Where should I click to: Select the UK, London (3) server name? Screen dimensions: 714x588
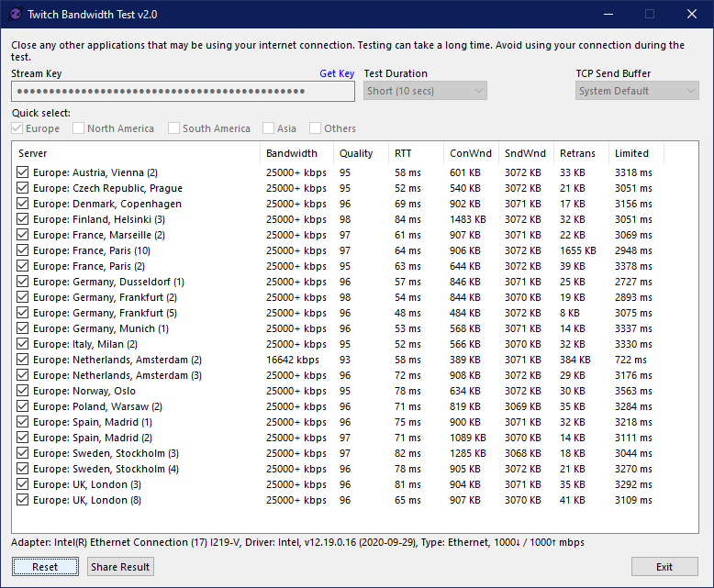coord(87,484)
